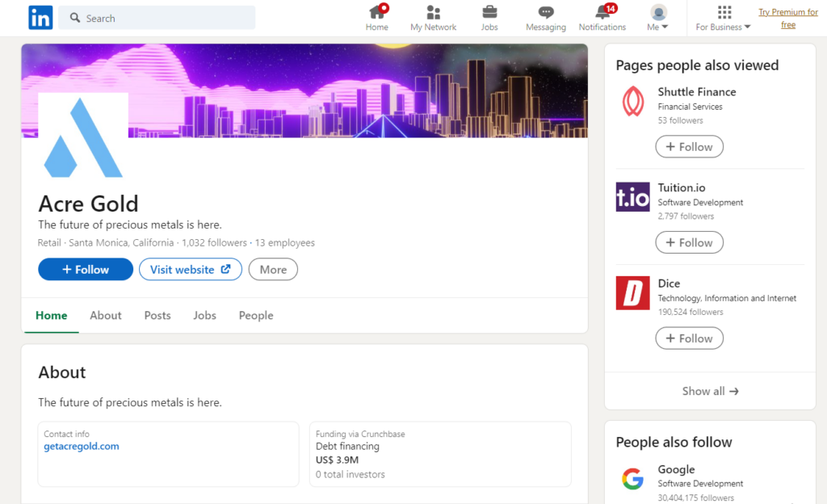Follow Shuttle Finance
The width and height of the screenshot is (827, 504).
pyautogui.click(x=690, y=146)
